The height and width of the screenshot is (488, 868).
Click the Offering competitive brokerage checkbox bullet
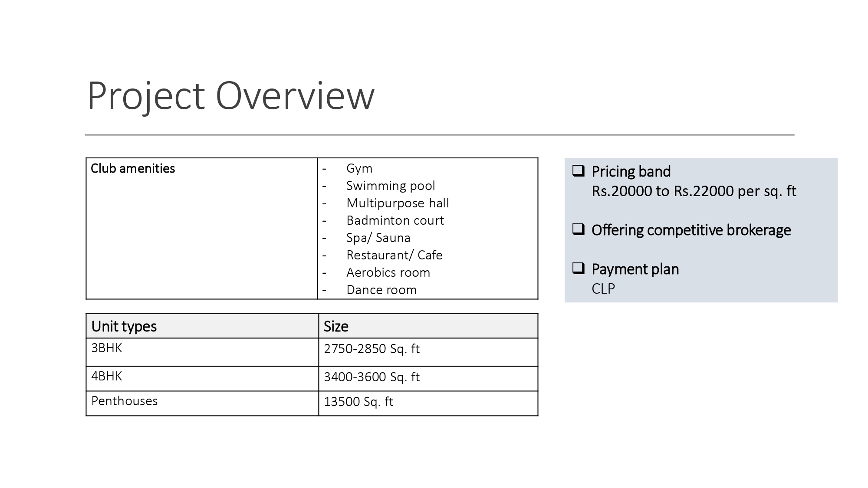pyautogui.click(x=578, y=229)
